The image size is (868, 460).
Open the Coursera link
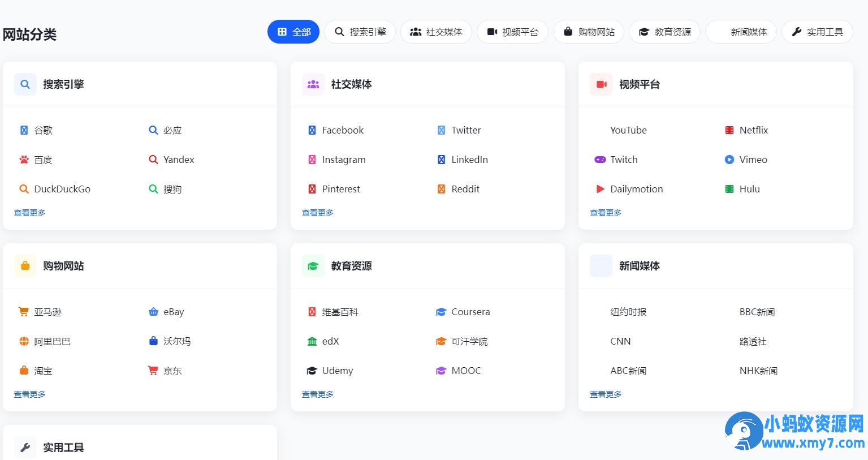pyautogui.click(x=470, y=312)
